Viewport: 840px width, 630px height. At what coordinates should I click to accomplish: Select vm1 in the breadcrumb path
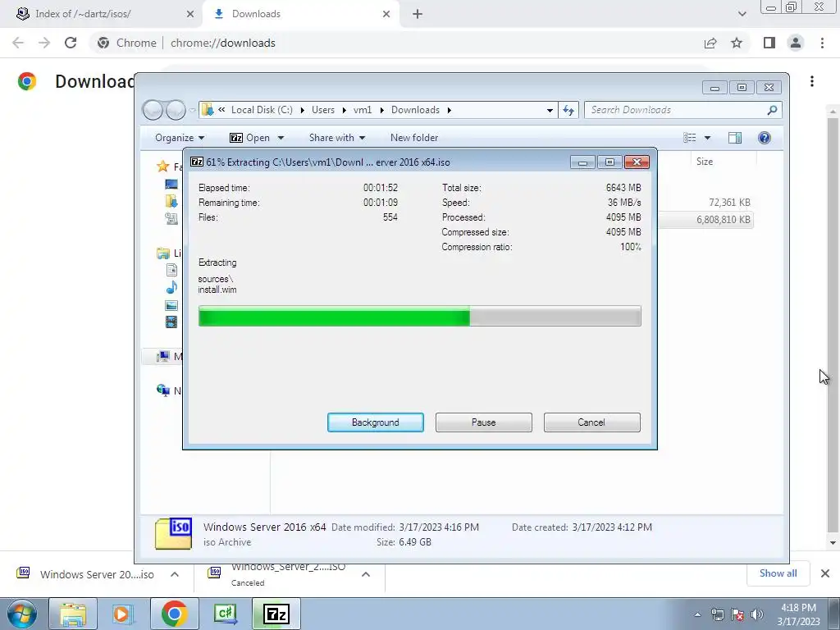(362, 110)
